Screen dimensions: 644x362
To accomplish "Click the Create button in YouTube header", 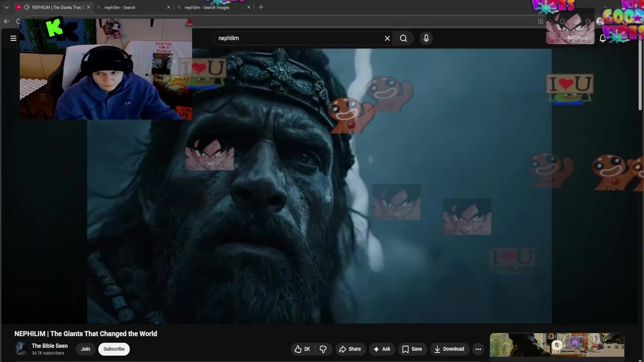I will click(x=577, y=38).
